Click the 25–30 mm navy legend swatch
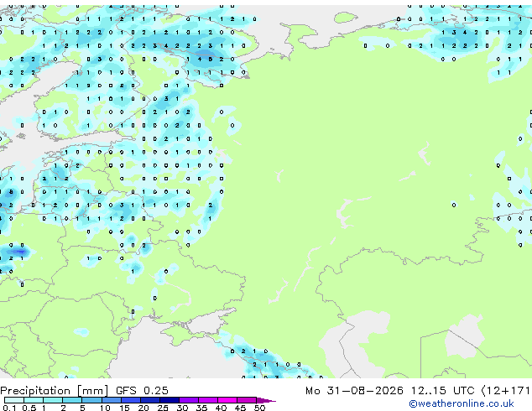Screen dimensions: 532x411 tap(169, 400)
